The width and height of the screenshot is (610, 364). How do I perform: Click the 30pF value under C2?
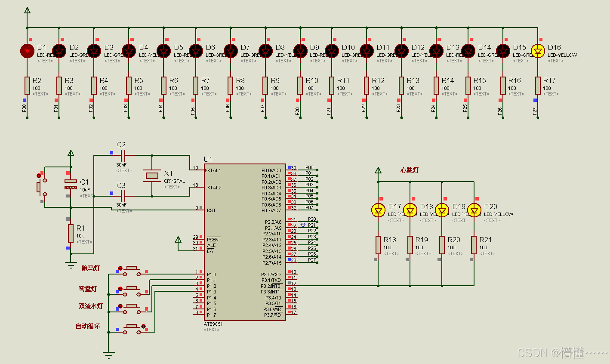coord(121,165)
